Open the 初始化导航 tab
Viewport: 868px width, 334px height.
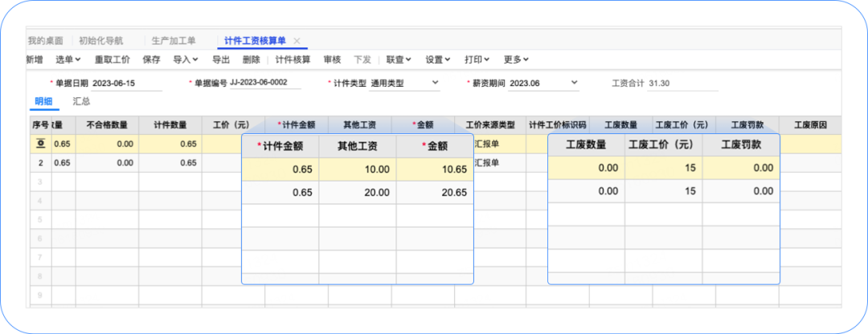tap(101, 41)
